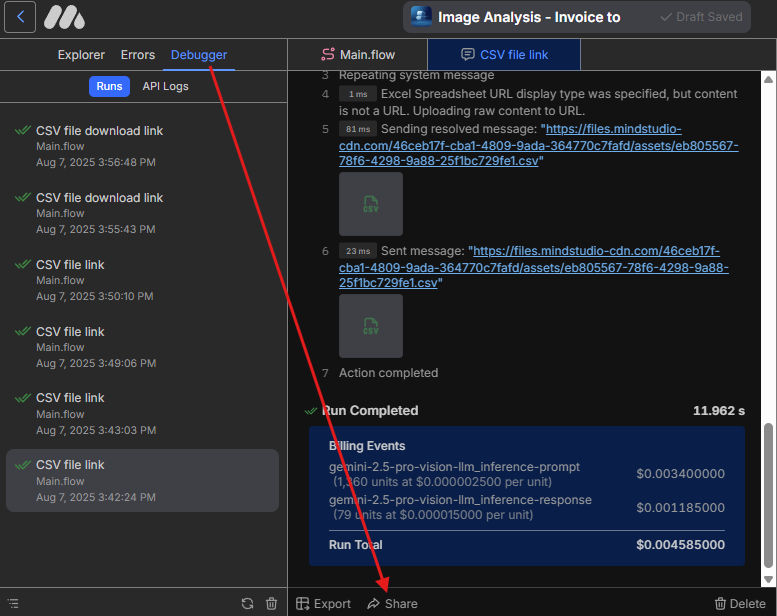Switch to the Explorer tab
Viewport: 777px width, 616px height.
point(81,55)
